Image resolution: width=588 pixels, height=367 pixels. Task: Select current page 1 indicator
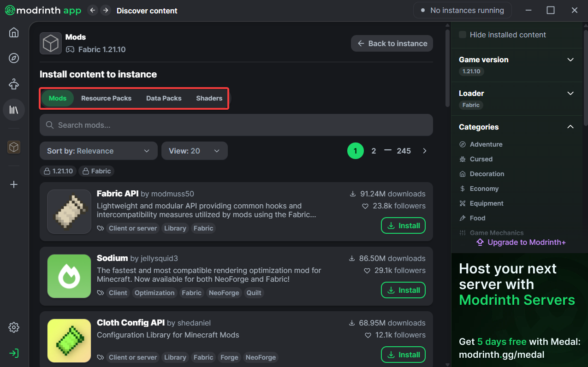[355, 151]
